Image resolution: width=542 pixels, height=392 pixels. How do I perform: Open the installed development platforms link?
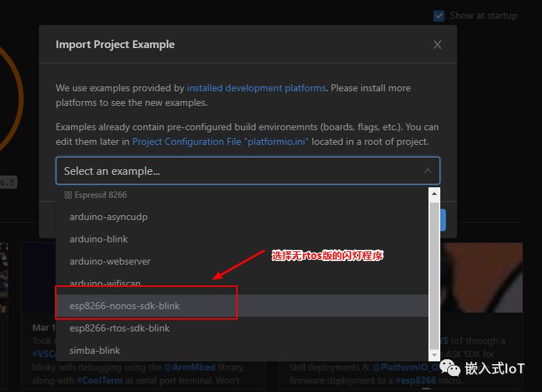point(256,88)
